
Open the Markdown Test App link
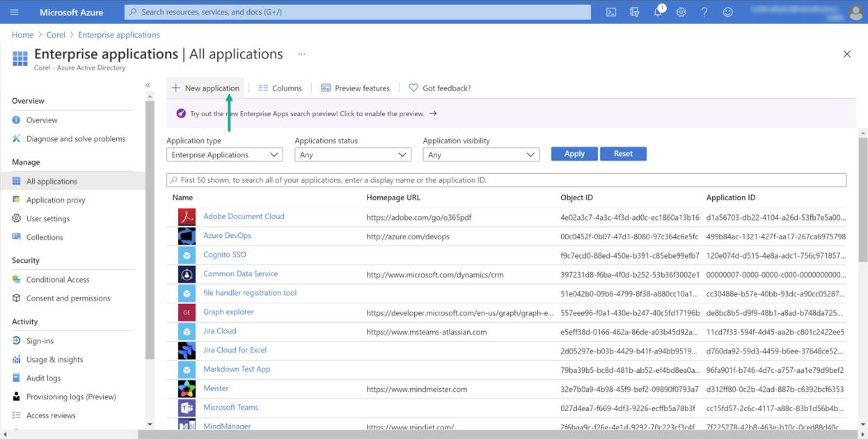pos(237,369)
